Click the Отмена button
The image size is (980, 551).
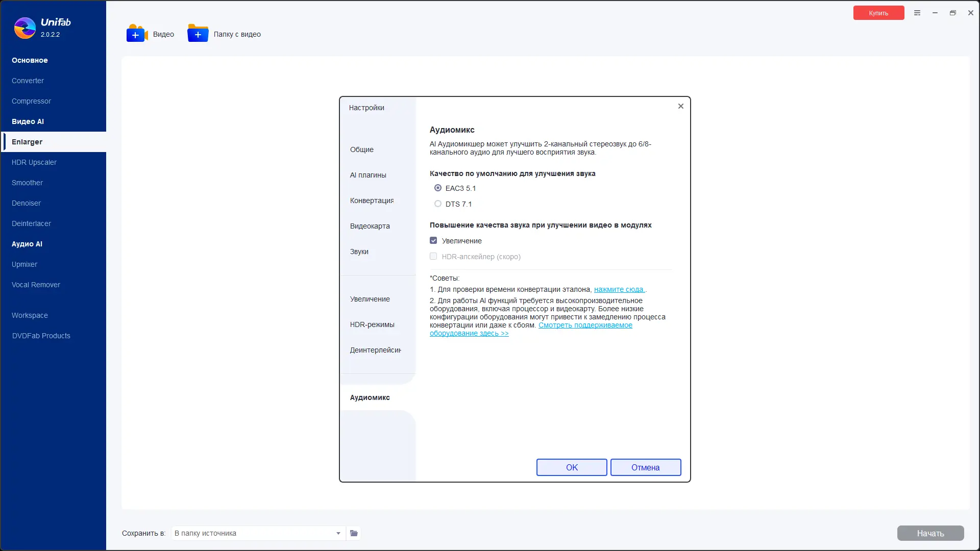pos(645,467)
